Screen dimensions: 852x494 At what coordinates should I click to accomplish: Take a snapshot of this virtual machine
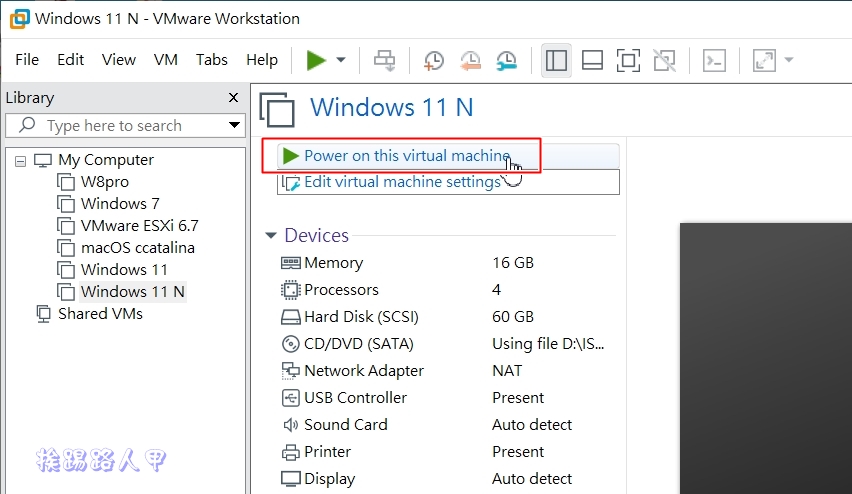tap(434, 60)
